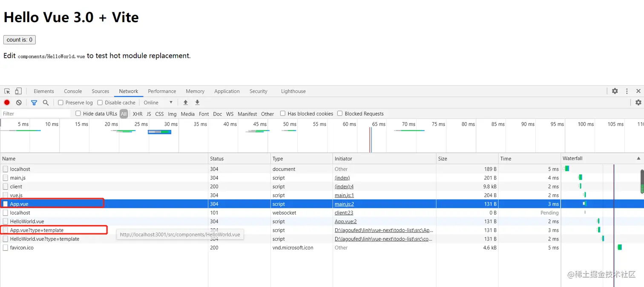644x287 pixels.
Task: Click the request list vertical scrollbar
Action: pyautogui.click(x=642, y=181)
